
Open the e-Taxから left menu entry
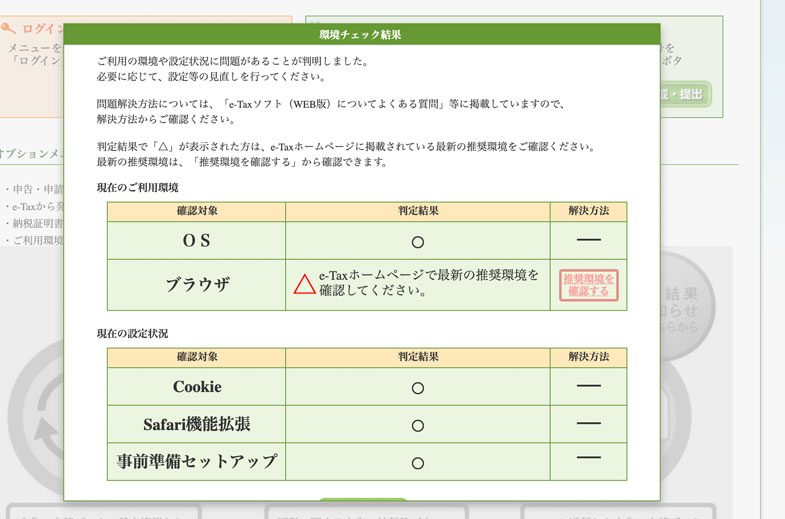35,206
